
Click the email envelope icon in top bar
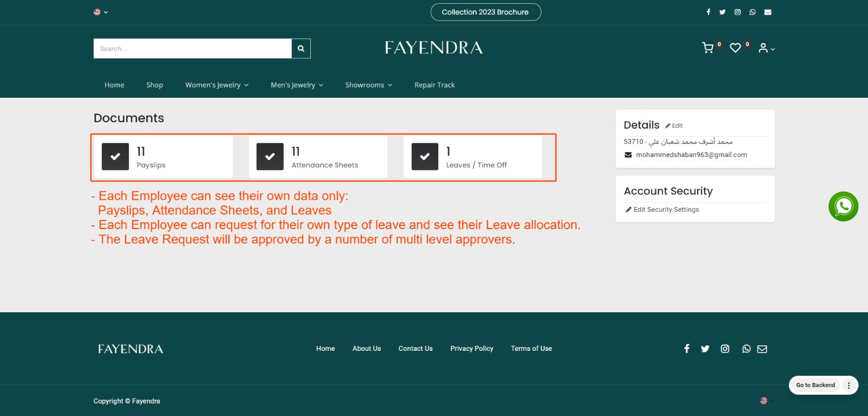coord(768,12)
